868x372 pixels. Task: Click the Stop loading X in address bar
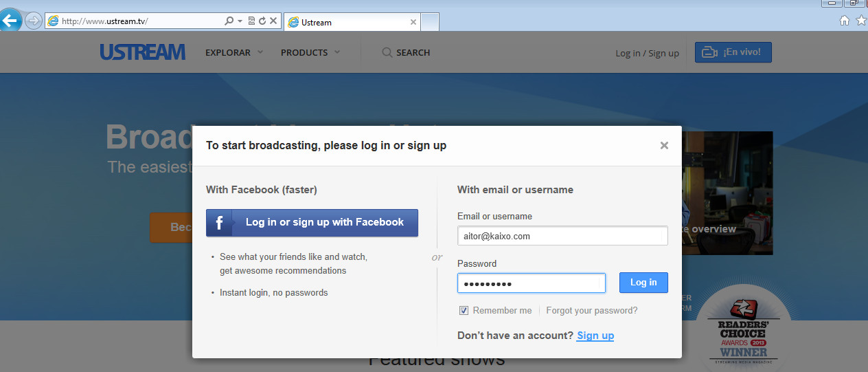[x=273, y=21]
